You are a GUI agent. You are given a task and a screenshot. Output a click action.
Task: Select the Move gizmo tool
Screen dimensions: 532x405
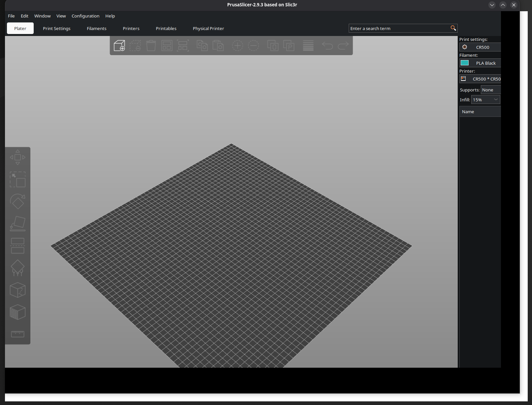click(x=18, y=157)
